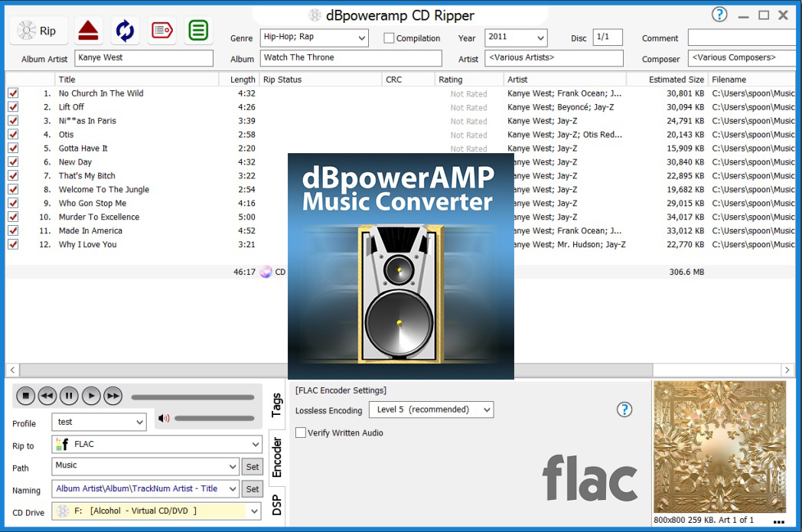Sort by the Estimated Size column header
Viewport: 802px width, 532px height.
click(667, 80)
